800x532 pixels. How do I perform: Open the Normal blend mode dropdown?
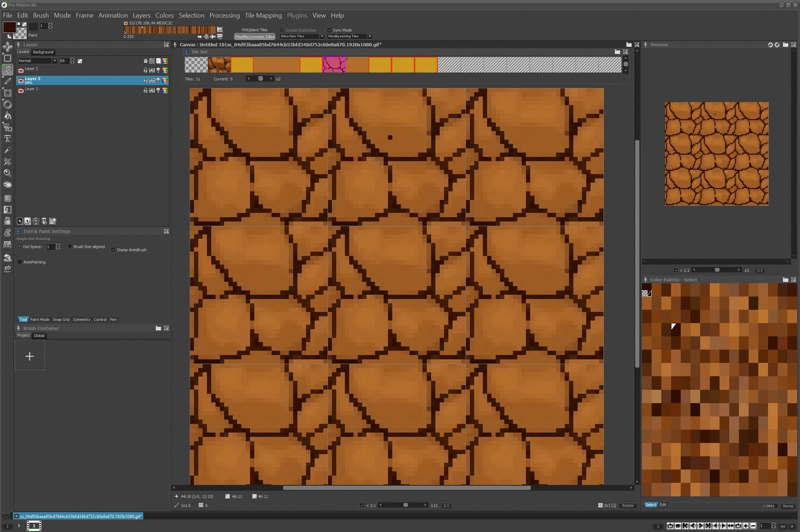click(54, 61)
